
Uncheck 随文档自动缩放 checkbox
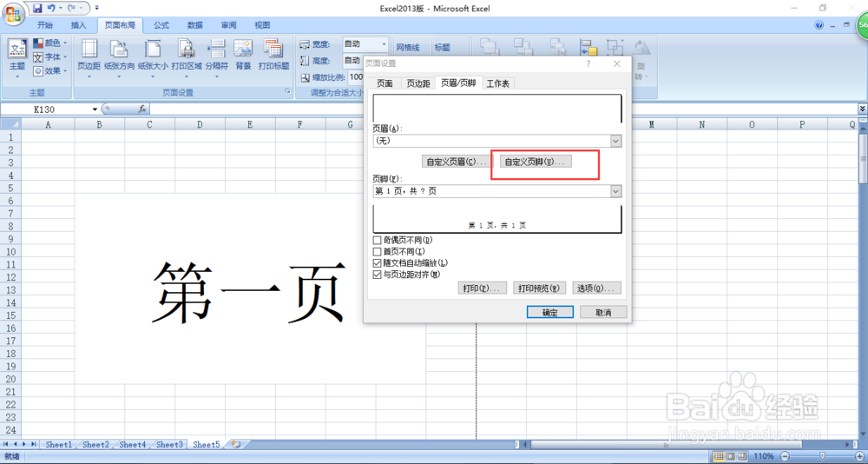point(378,262)
